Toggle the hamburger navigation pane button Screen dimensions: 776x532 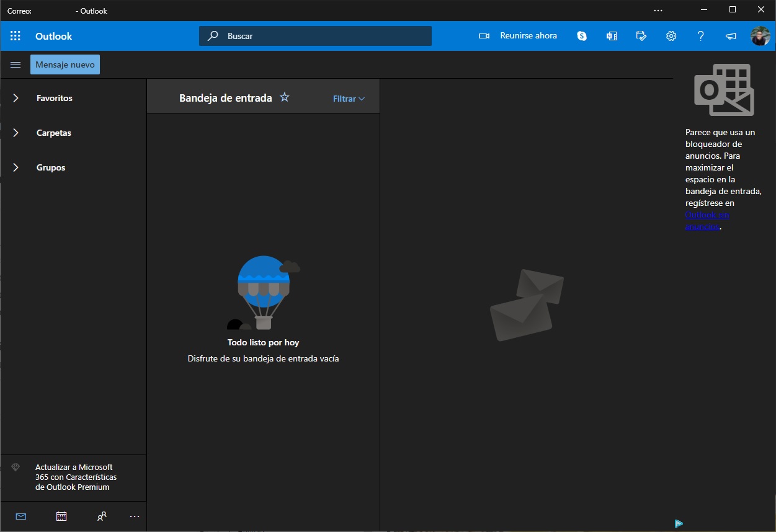tap(16, 64)
